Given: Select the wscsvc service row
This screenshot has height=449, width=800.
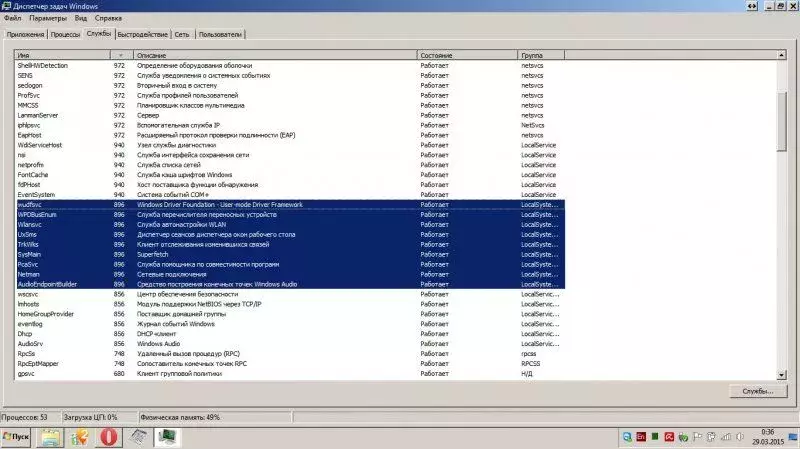Looking at the screenshot, I should [x=290, y=294].
